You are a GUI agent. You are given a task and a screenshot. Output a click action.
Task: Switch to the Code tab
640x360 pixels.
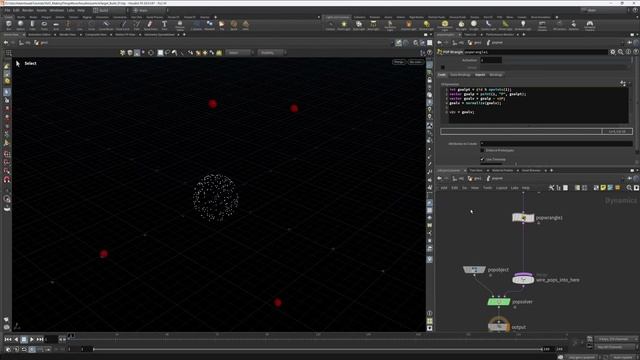[x=442, y=75]
